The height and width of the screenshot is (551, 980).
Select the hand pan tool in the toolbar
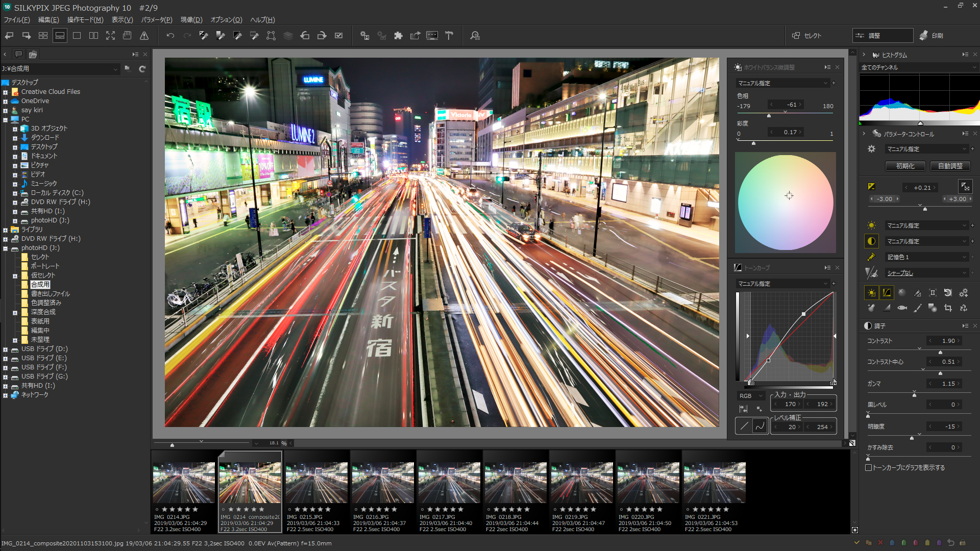tap(128, 36)
